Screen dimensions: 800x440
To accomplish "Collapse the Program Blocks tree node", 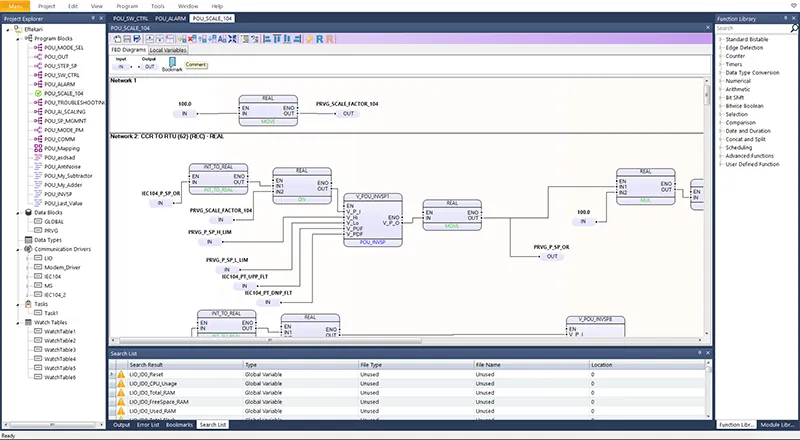I will click(18, 38).
